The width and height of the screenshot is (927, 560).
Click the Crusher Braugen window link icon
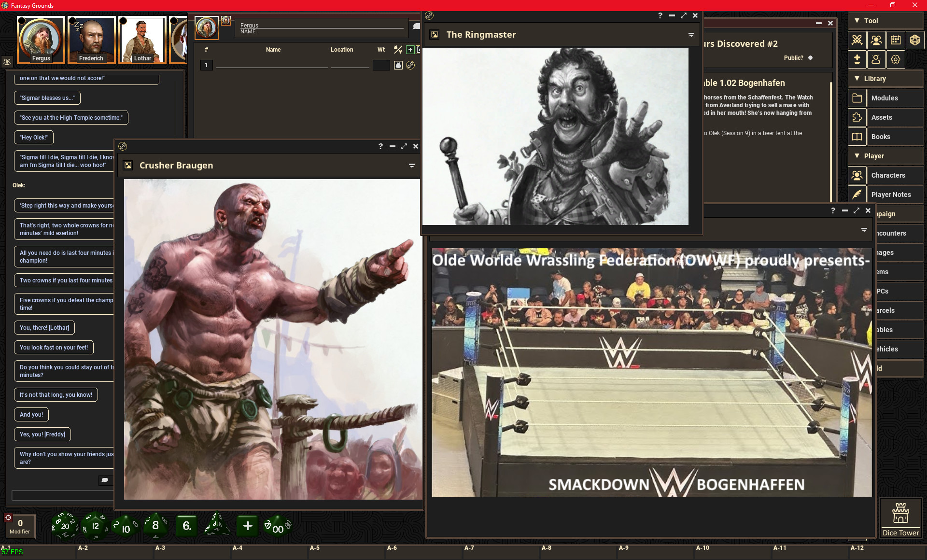[x=123, y=146]
